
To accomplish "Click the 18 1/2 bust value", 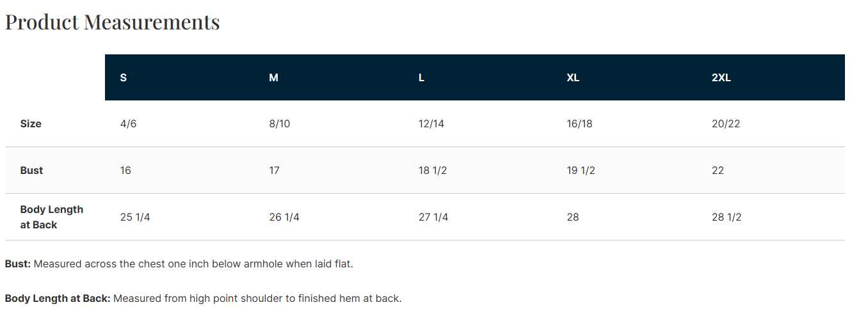I will [x=433, y=170].
